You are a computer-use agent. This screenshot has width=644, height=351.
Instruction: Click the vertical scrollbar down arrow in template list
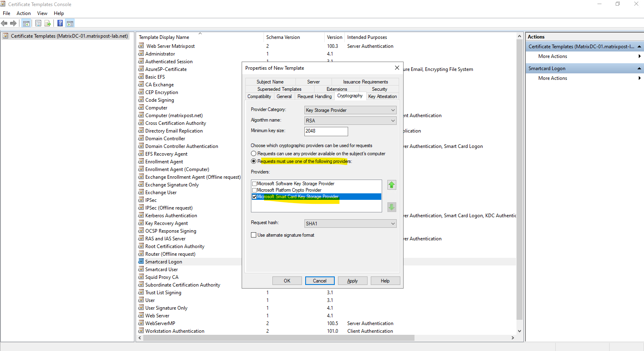[520, 331]
